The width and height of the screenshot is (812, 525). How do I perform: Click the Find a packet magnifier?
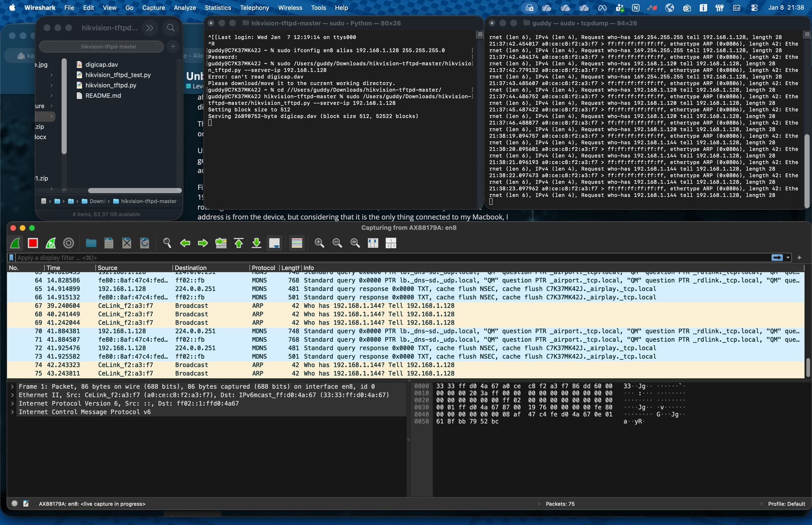pyautogui.click(x=167, y=243)
